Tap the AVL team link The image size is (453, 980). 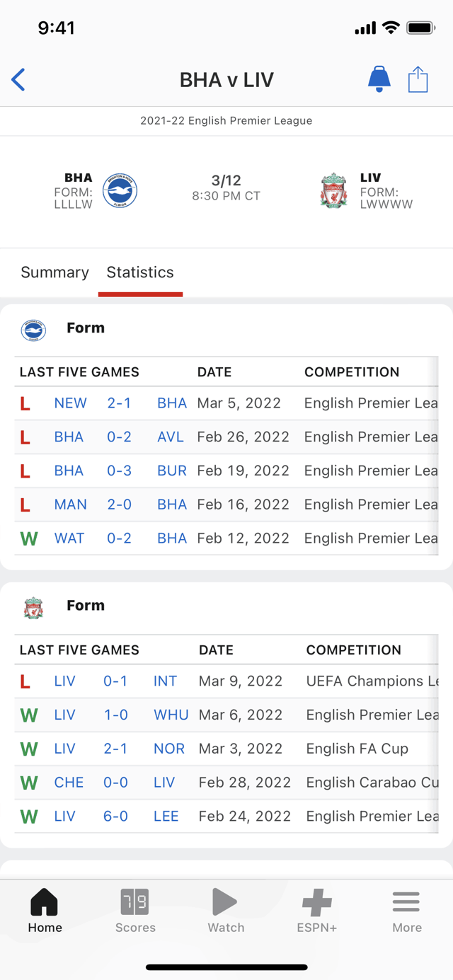[171, 437]
